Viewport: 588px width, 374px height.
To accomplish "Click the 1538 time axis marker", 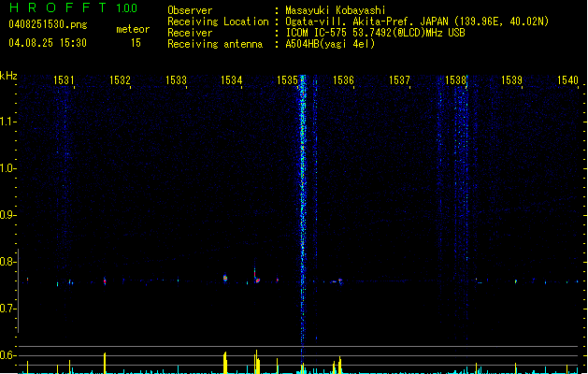I will 455,80.
